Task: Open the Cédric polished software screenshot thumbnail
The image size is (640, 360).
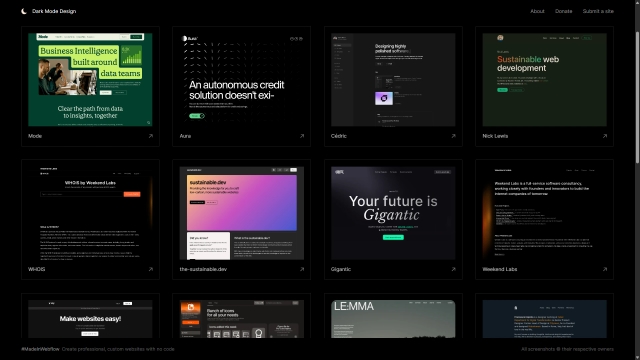Action: (393, 80)
